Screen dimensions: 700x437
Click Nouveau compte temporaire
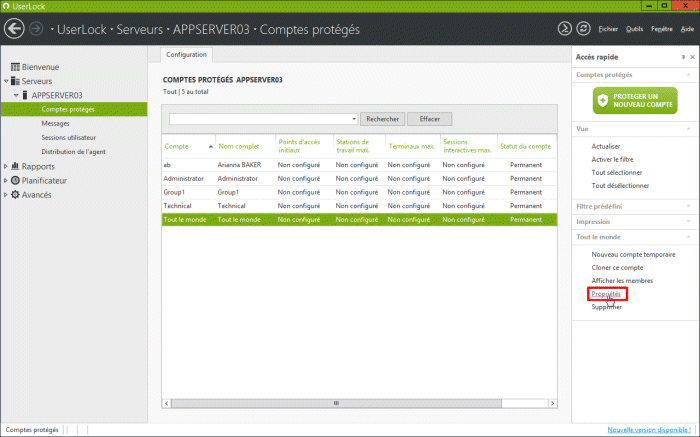pyautogui.click(x=633, y=254)
